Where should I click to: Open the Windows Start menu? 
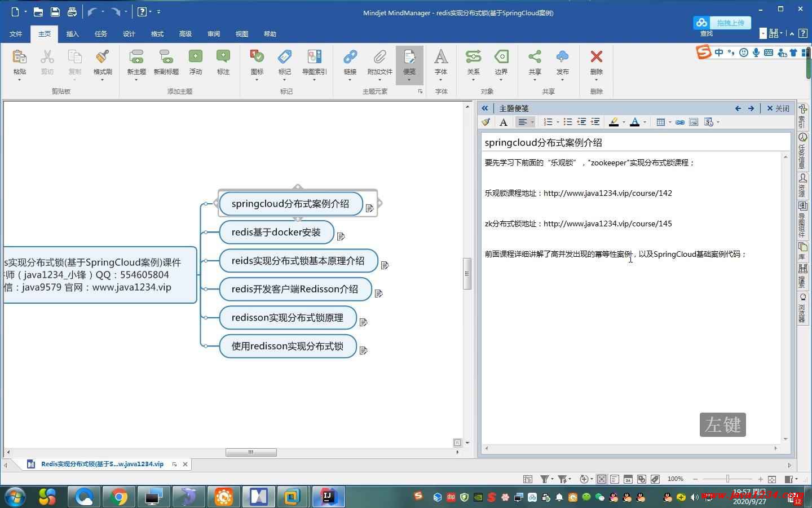click(x=15, y=497)
